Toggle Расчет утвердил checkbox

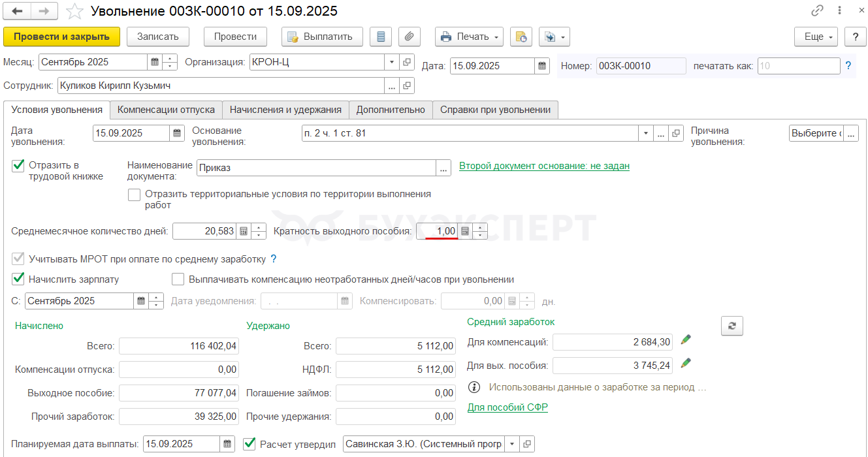tap(249, 444)
